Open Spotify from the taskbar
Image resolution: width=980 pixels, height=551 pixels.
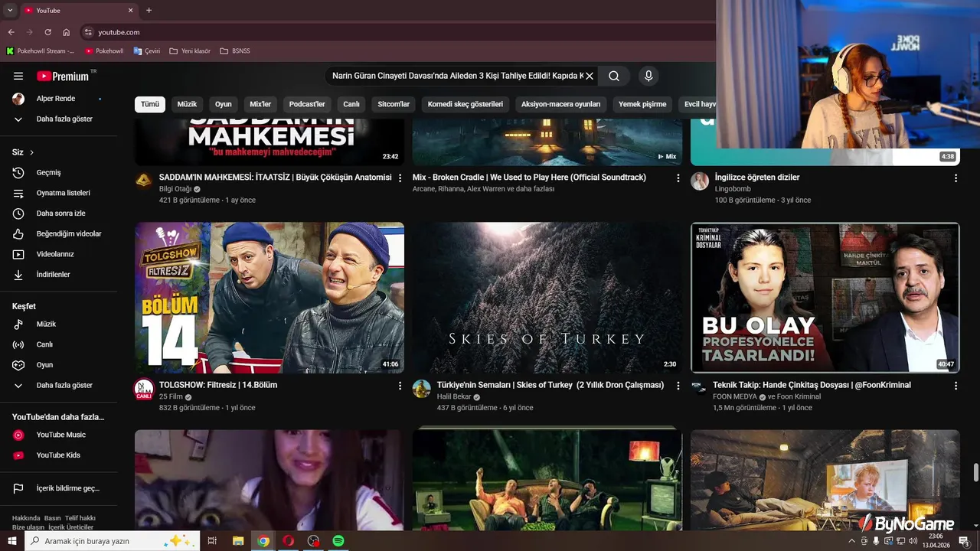(x=338, y=541)
